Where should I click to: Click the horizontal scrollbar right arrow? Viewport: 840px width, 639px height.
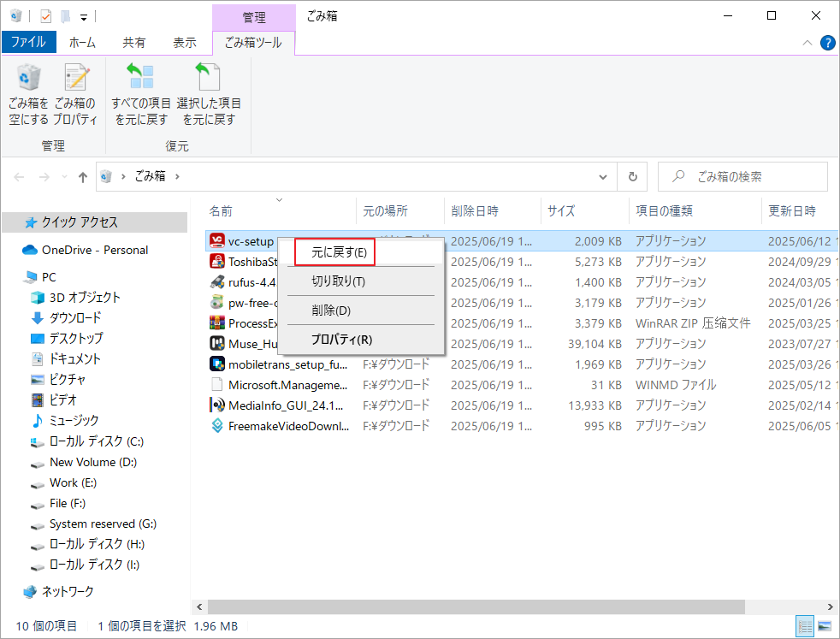click(x=830, y=606)
